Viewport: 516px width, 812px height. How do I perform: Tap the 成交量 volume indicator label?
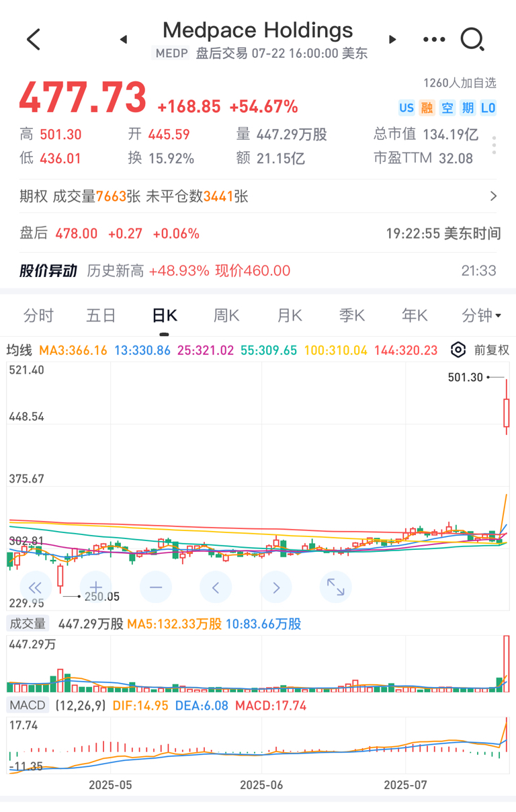tap(27, 624)
